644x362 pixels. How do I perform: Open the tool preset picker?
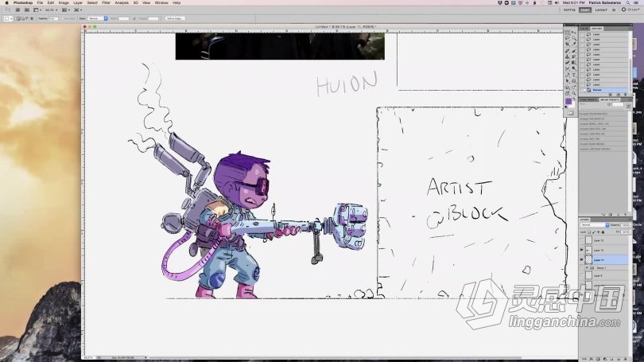8,18
